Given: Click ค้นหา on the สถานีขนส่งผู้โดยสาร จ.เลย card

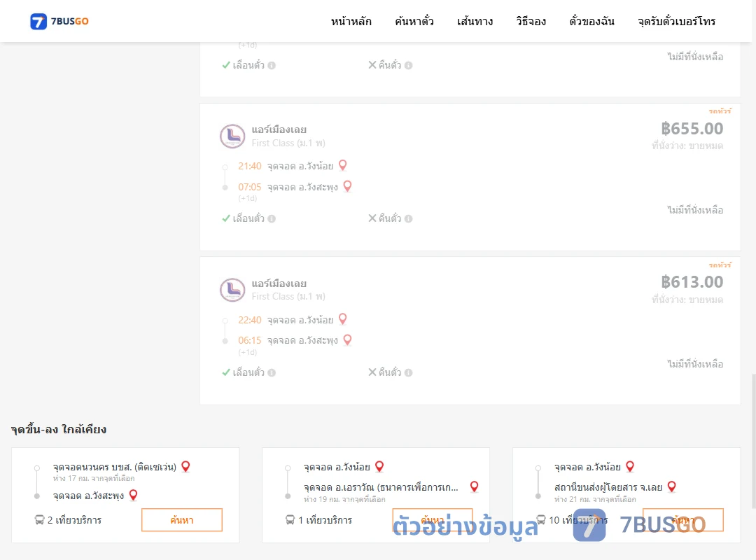Looking at the screenshot, I should (683, 520).
